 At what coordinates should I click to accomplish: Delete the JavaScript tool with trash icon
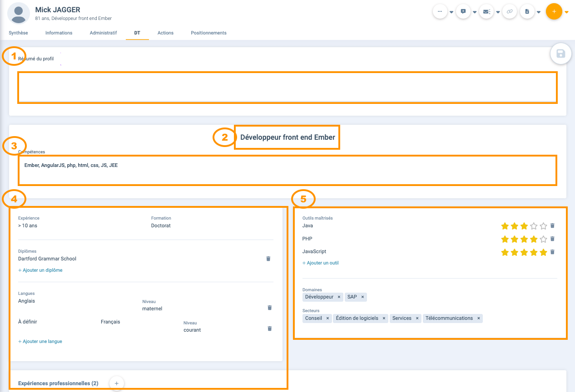552,252
